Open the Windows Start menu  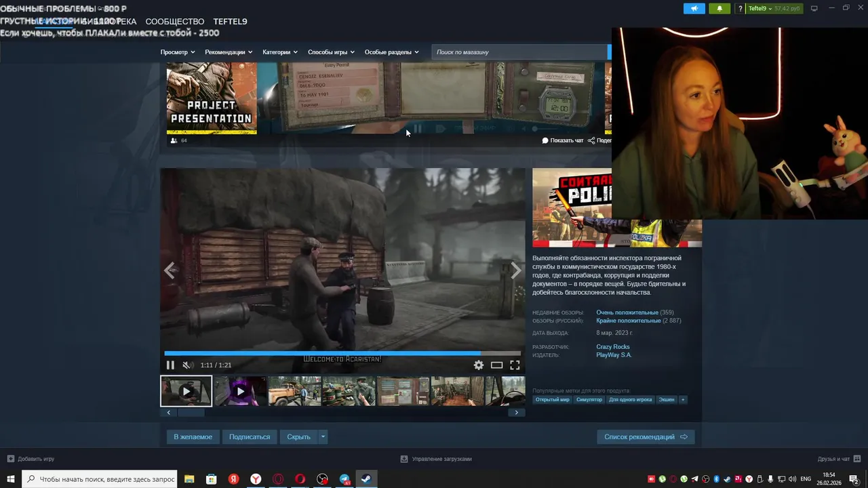pyautogui.click(x=11, y=479)
